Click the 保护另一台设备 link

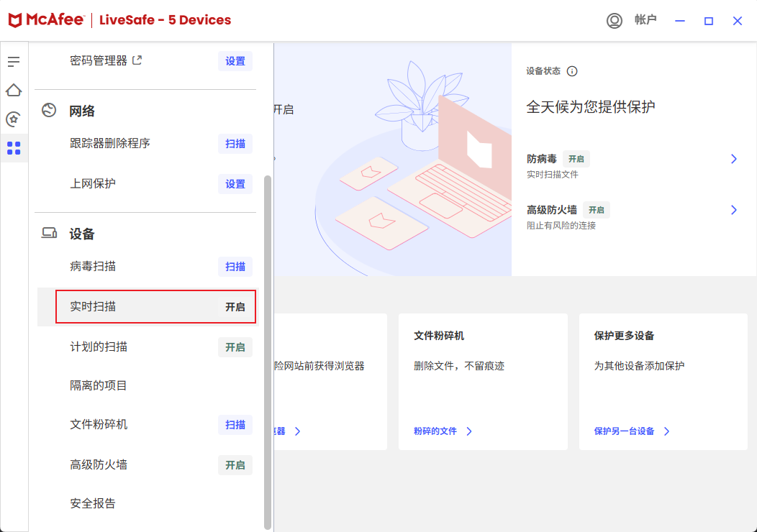(624, 431)
